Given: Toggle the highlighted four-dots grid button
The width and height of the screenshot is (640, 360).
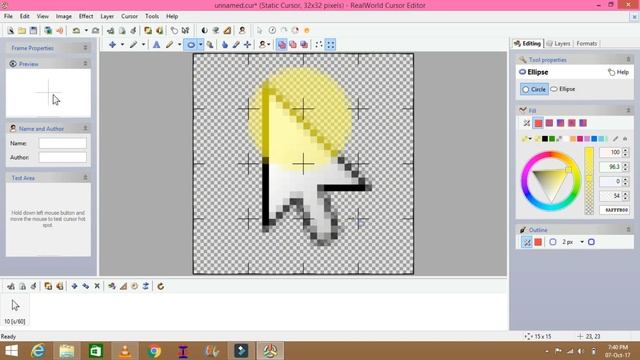Looking at the screenshot, I should coord(330,45).
